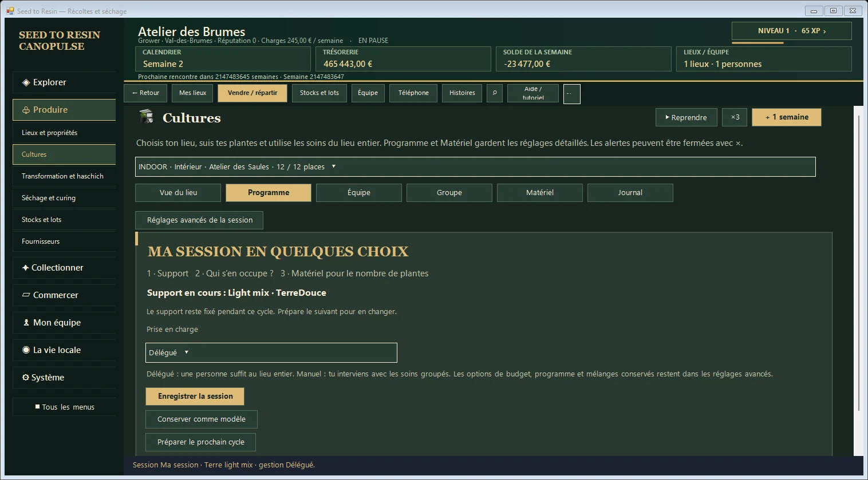Open Mon équipe in the sidebar
This screenshot has height=480, width=868.
pyautogui.click(x=64, y=323)
